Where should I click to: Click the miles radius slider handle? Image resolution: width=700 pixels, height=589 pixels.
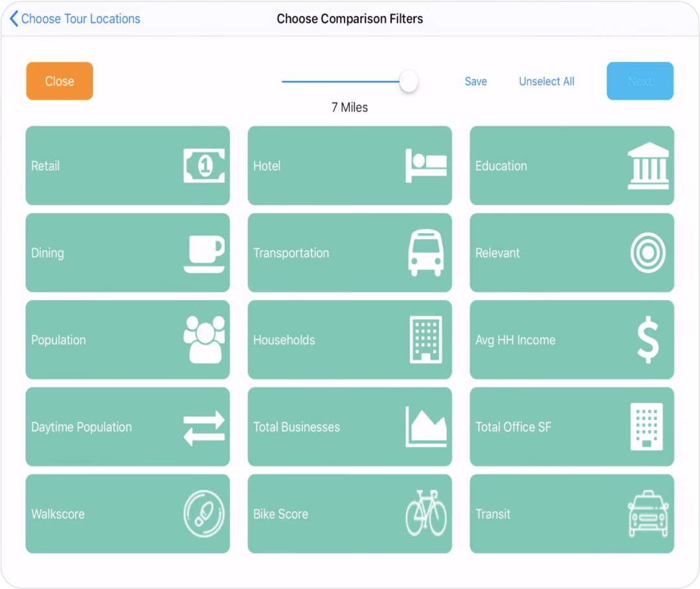(x=409, y=81)
